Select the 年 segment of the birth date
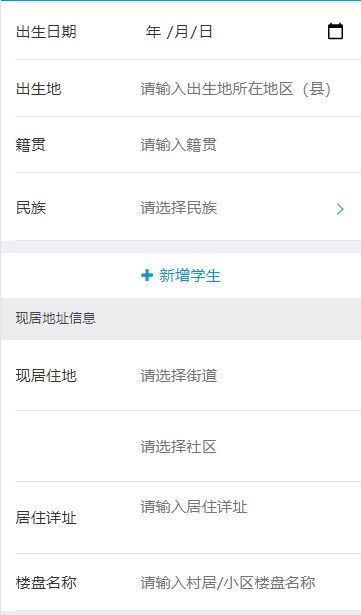The image size is (361, 615). click(153, 31)
